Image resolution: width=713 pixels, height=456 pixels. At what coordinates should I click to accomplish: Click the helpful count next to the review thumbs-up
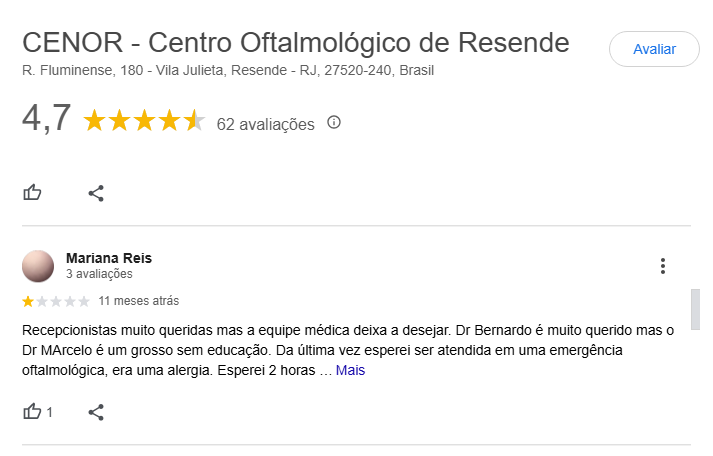pyautogui.click(x=50, y=412)
